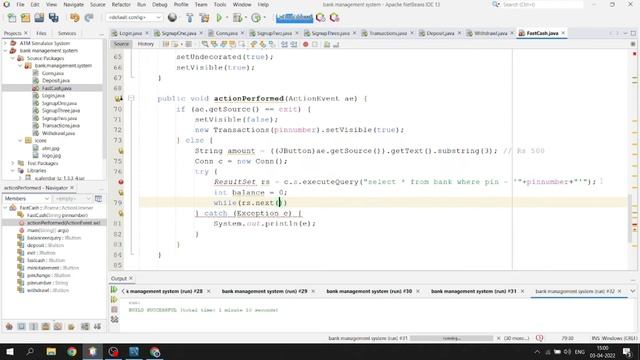The image size is (640, 360).
Task: Collapse the actionPerformed method fold in editor
Action: (131, 98)
